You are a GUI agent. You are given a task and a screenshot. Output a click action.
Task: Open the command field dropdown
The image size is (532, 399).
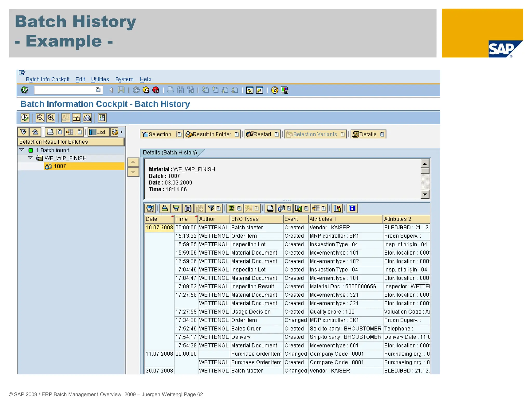pyautogui.click(x=98, y=90)
